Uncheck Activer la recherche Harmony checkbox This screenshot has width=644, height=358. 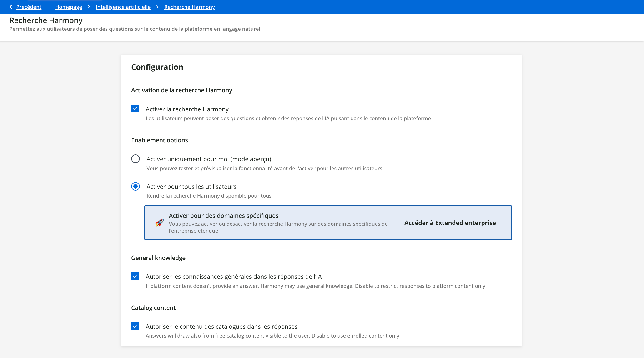135,109
